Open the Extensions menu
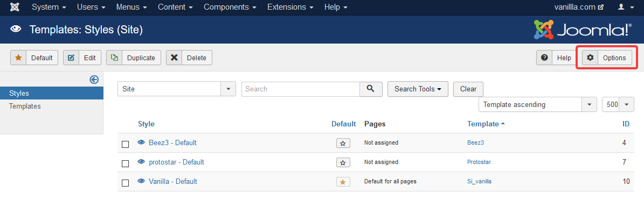644x207 pixels. 290,7
